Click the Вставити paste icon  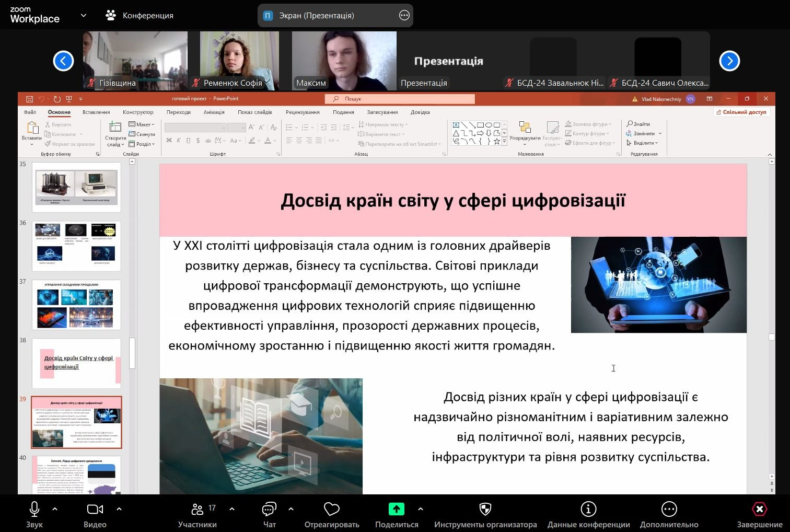tap(32, 128)
